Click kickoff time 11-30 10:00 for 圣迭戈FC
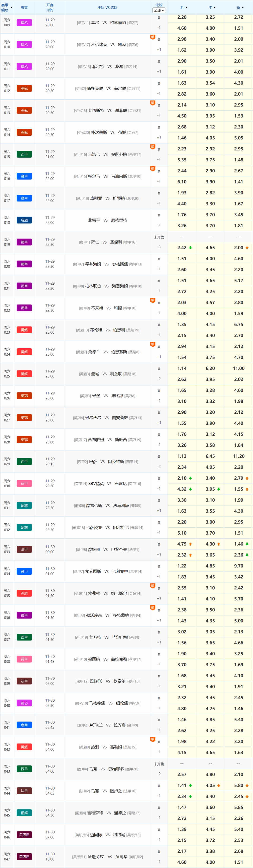The height and width of the screenshot is (868, 253). click(x=50, y=857)
